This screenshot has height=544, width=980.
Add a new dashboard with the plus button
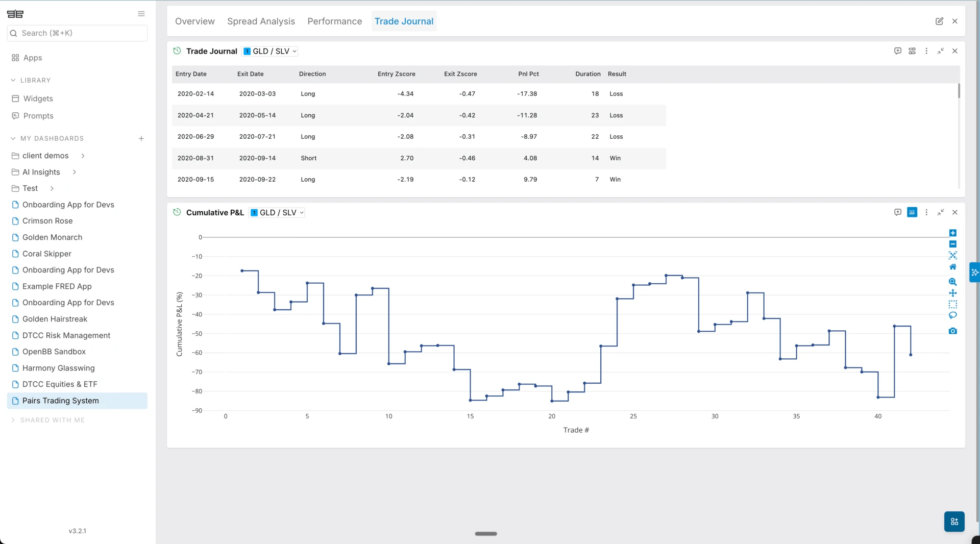(141, 138)
